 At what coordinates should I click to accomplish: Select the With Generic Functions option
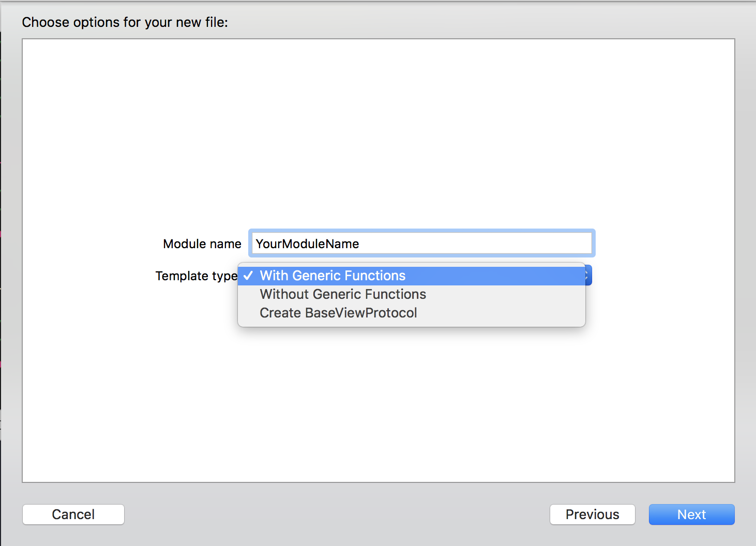[412, 276]
